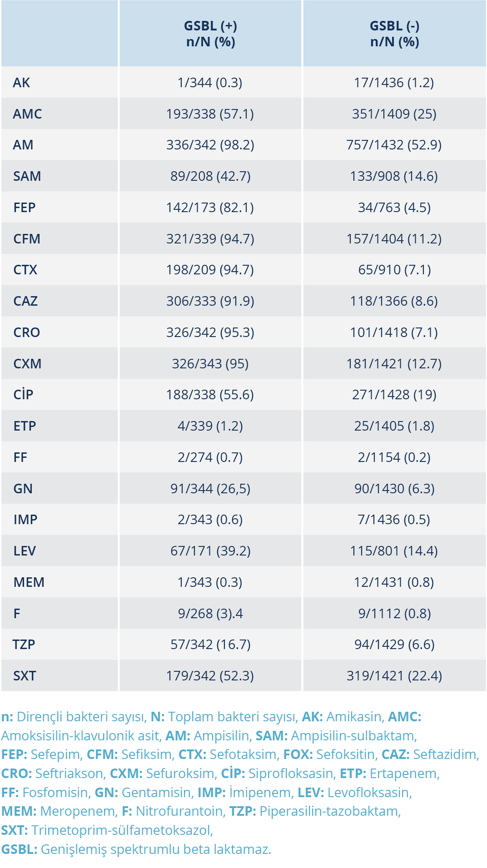Screen dimensions: 487x868
Task: Click the AMC row label
Action: (x=27, y=114)
